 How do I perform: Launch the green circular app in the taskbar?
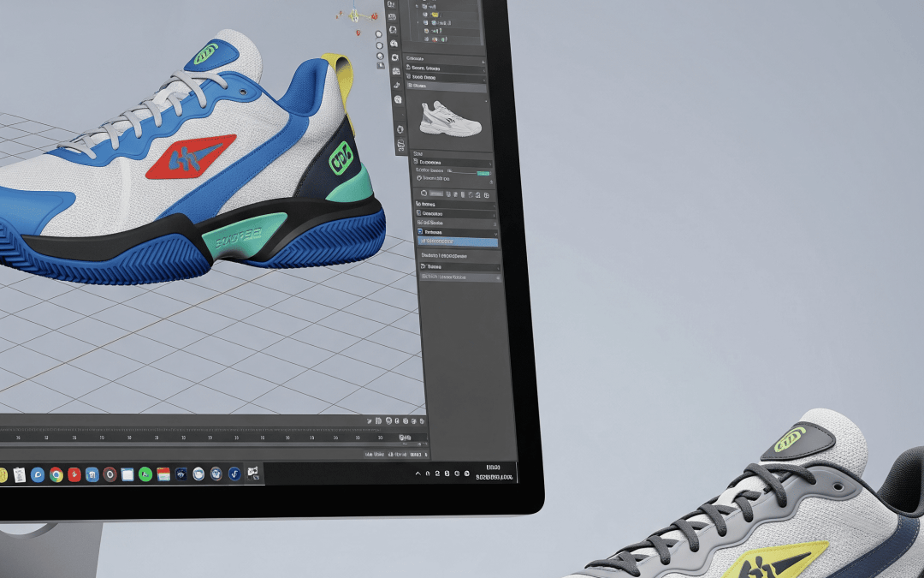click(x=145, y=474)
